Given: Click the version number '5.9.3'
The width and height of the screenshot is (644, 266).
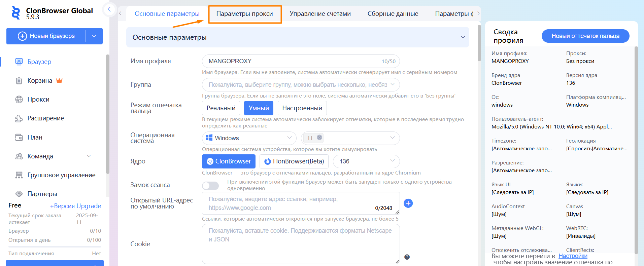Looking at the screenshot, I should pos(33,17).
